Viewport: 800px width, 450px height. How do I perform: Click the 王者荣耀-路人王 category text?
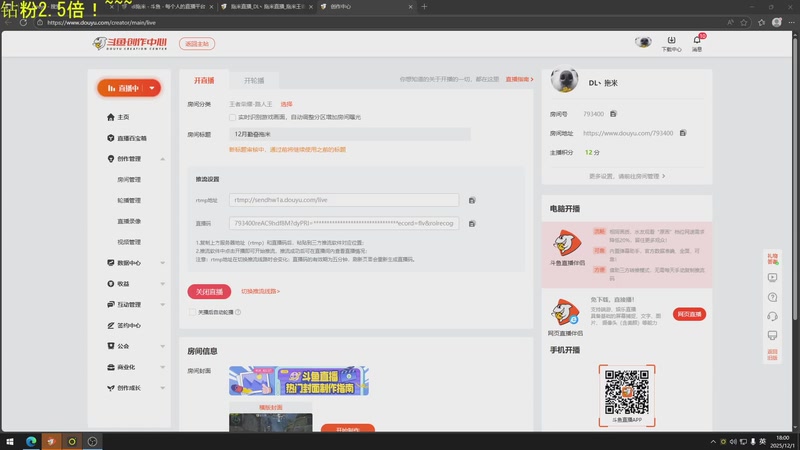pyautogui.click(x=251, y=104)
